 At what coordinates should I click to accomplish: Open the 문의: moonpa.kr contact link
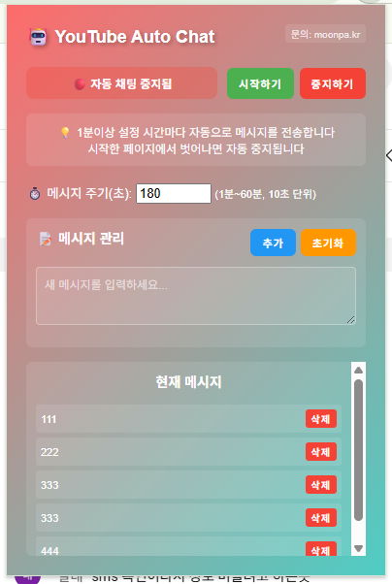(325, 35)
